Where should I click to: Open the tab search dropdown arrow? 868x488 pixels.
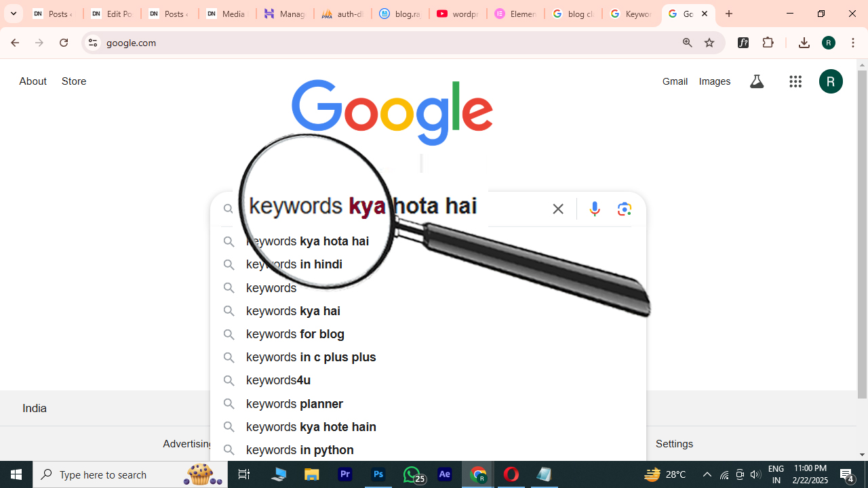(13, 14)
